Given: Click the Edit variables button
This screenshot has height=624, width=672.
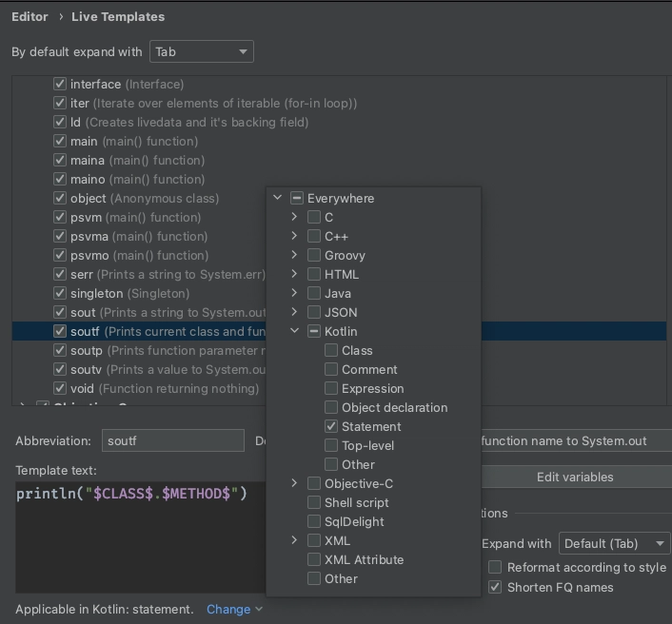Looking at the screenshot, I should (x=575, y=478).
